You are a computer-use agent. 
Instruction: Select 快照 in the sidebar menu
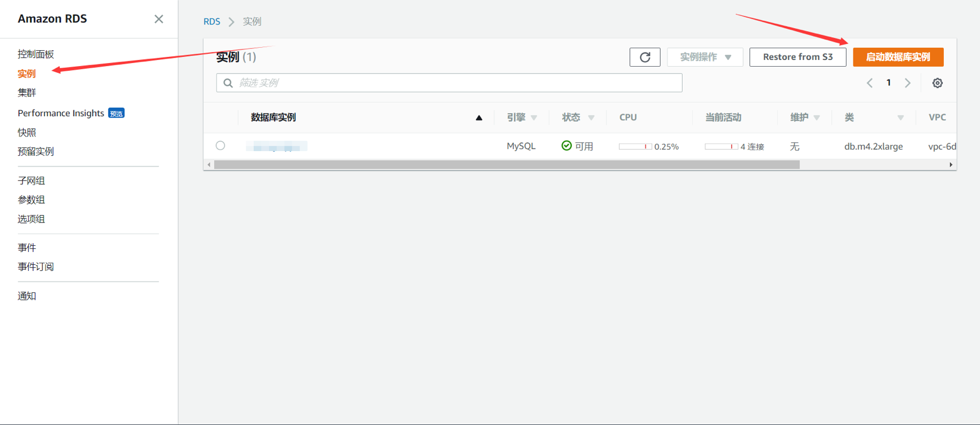click(27, 133)
